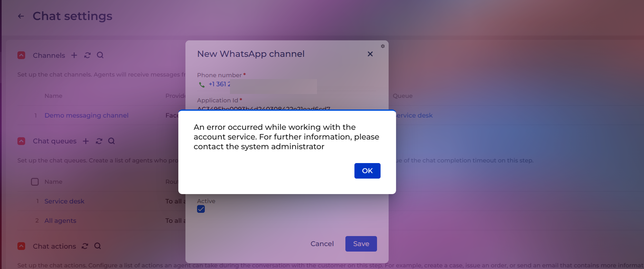Screen dimensions: 644x269
Task: Refresh the Channels list
Action: pyautogui.click(x=87, y=55)
